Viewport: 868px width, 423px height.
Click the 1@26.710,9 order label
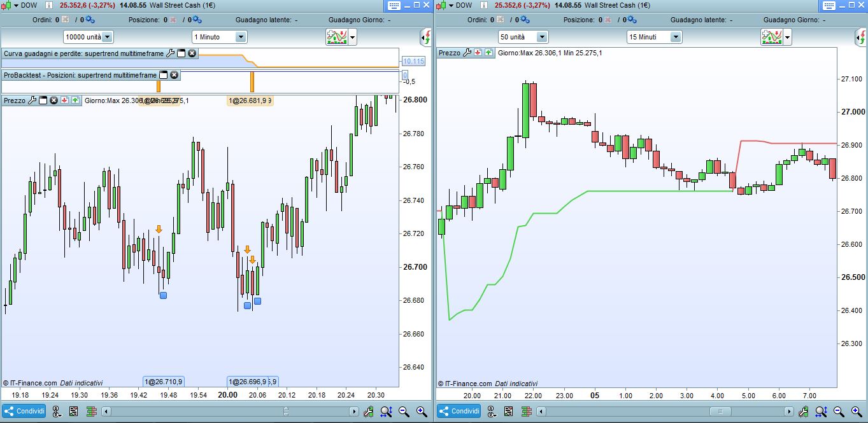point(164,382)
